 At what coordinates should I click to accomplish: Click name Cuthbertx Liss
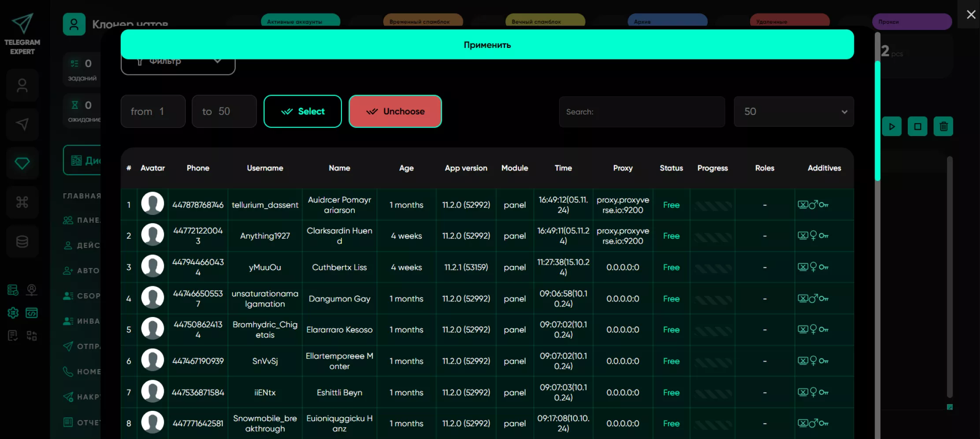pyautogui.click(x=339, y=267)
